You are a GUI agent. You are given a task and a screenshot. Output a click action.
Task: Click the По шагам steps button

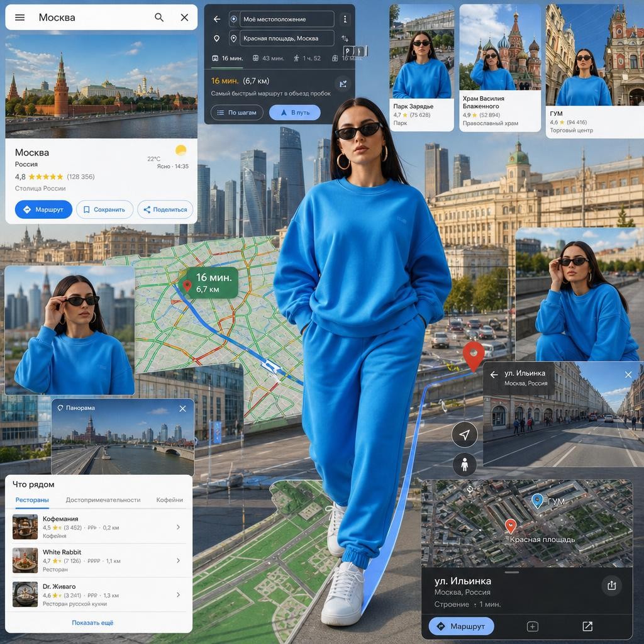237,113
